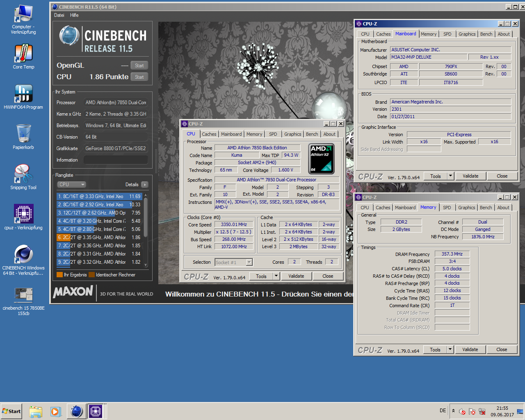Switch to Caches tab in center CPU-Z

pos(209,134)
